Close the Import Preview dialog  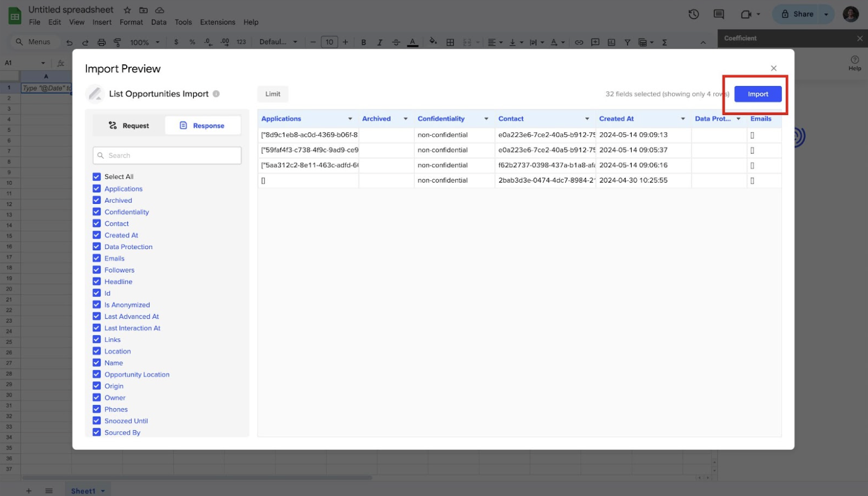click(x=774, y=68)
